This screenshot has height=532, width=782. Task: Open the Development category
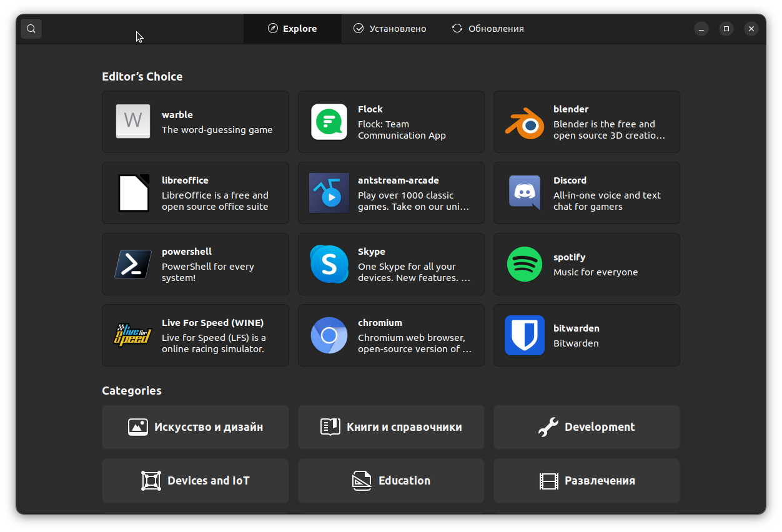pos(586,427)
